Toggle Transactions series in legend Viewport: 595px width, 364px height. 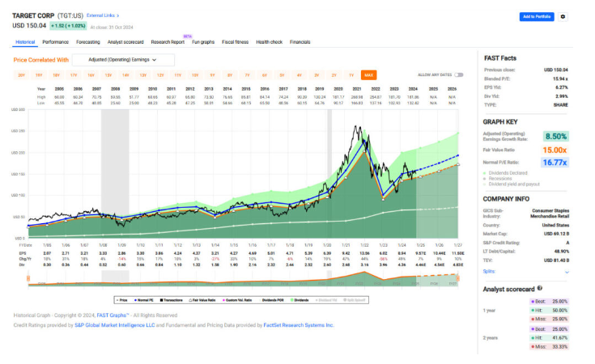coord(171,300)
